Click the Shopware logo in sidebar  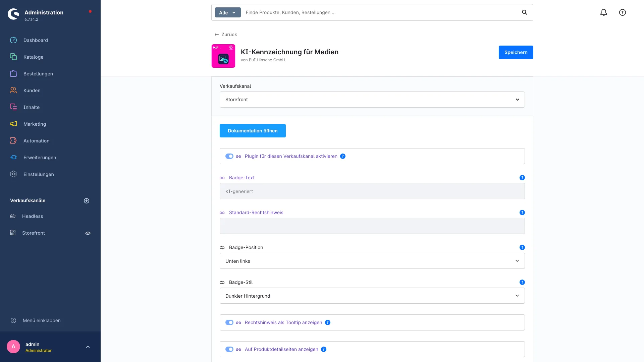(13, 14)
